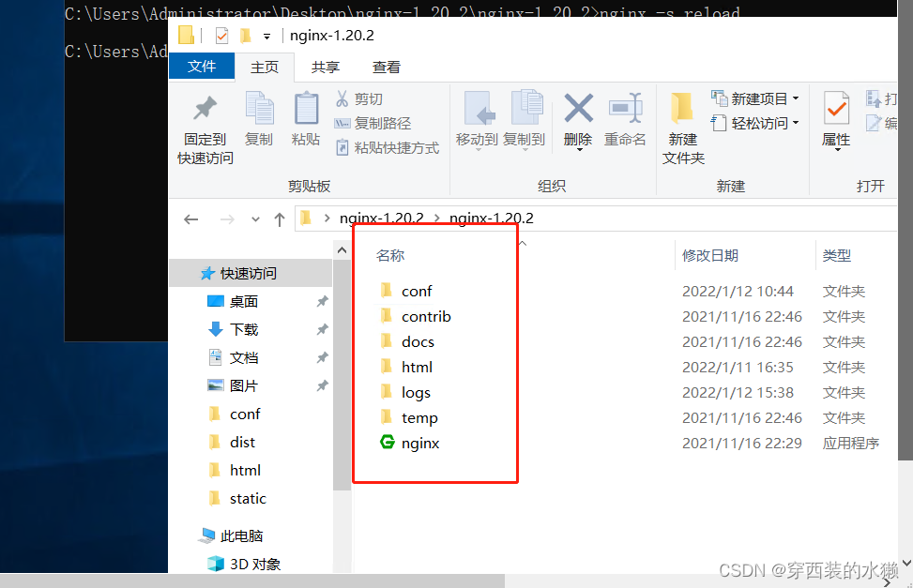Select 3D Objects (3D 对象) in sidebar
Image resolution: width=913 pixels, height=588 pixels.
pyautogui.click(x=255, y=565)
